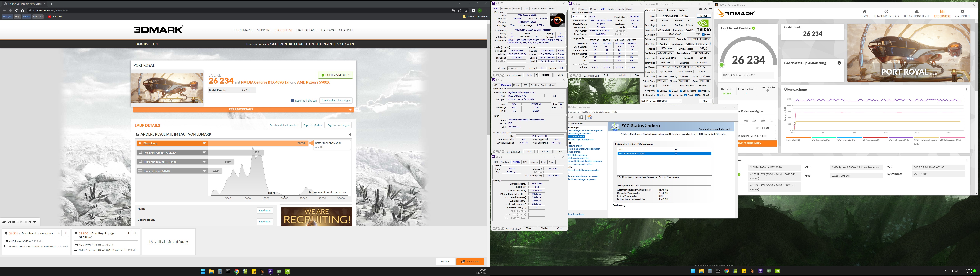Switch to the Bench tab in CPU-Z CPU window
This screenshot has width=980, height=276.
tap(544, 8)
